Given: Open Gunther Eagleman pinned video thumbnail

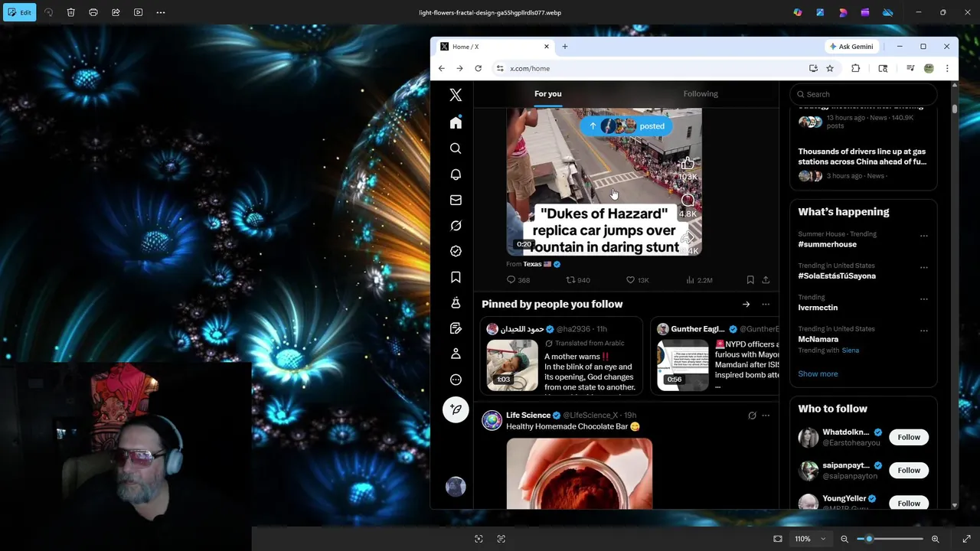Looking at the screenshot, I should point(683,365).
